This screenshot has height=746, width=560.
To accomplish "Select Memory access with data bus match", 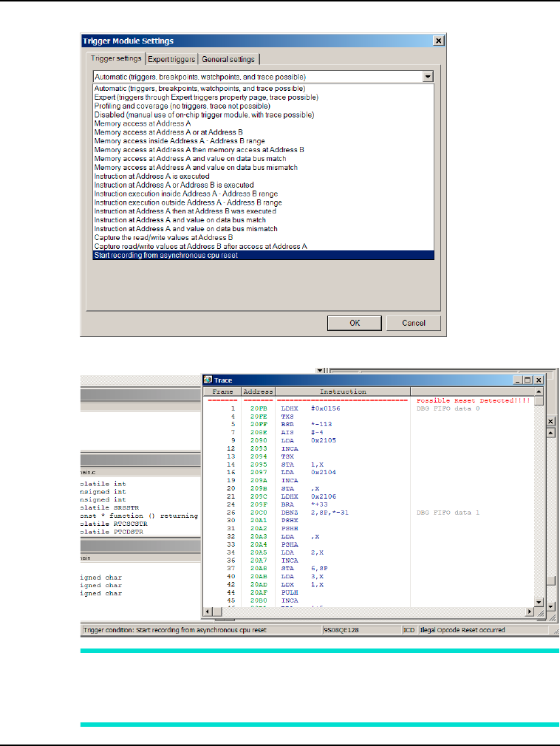I will pos(264,158).
